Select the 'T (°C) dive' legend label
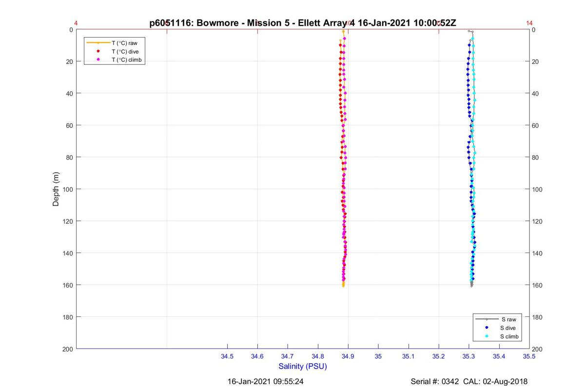Screen dimensions: 585x392 (125, 51)
